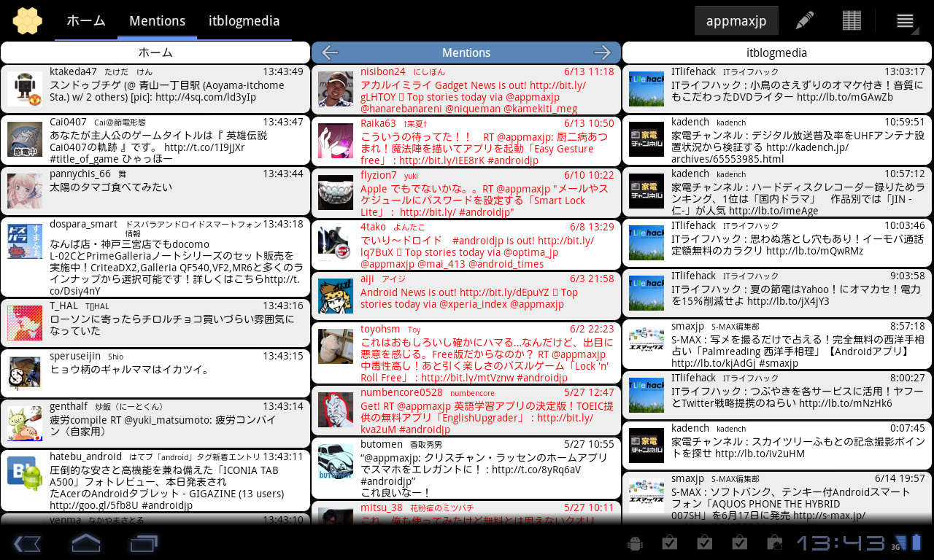Go to next column with right arrow

[602, 52]
